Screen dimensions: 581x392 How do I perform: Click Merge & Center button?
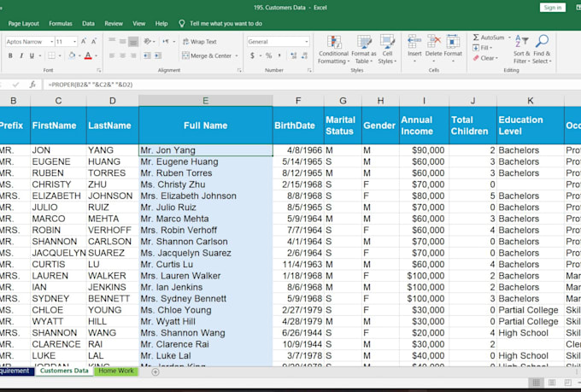(207, 56)
